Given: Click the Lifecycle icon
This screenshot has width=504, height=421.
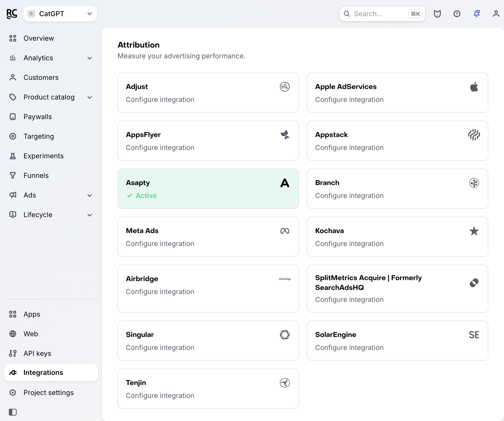Looking at the screenshot, I should click(x=13, y=215).
